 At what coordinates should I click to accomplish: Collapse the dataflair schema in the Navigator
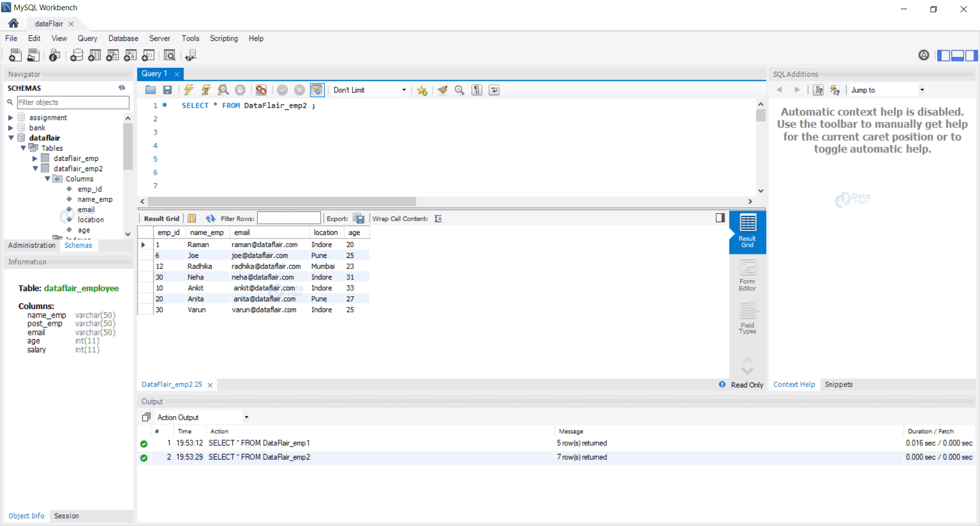pyautogui.click(x=11, y=138)
